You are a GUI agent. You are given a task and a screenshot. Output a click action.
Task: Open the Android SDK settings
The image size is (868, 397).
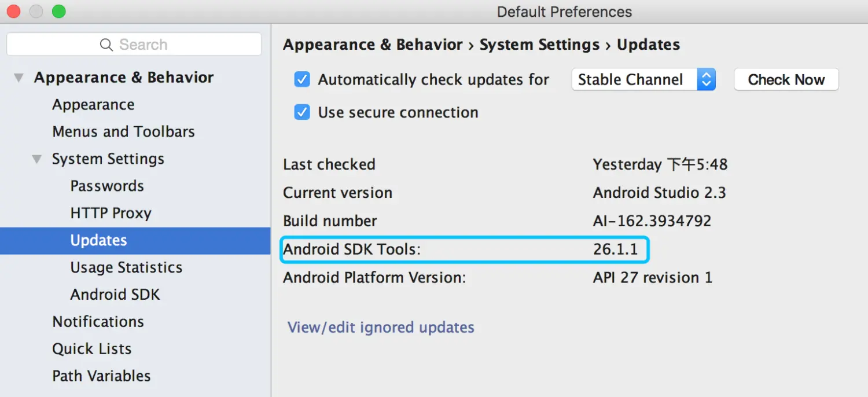pos(115,295)
